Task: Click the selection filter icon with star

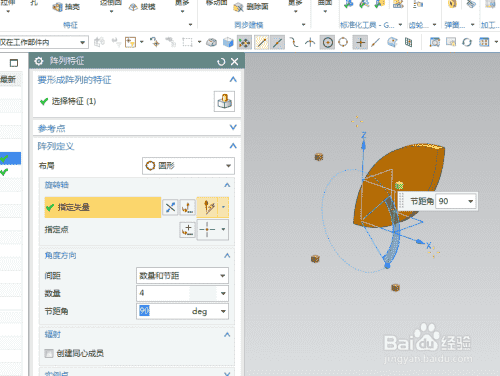Action: pos(130,42)
